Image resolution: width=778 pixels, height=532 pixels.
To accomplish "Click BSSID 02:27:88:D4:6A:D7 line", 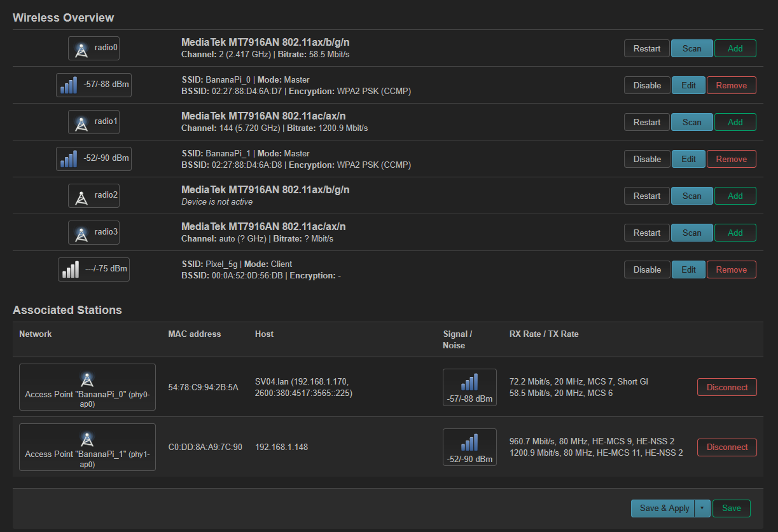I will click(296, 91).
